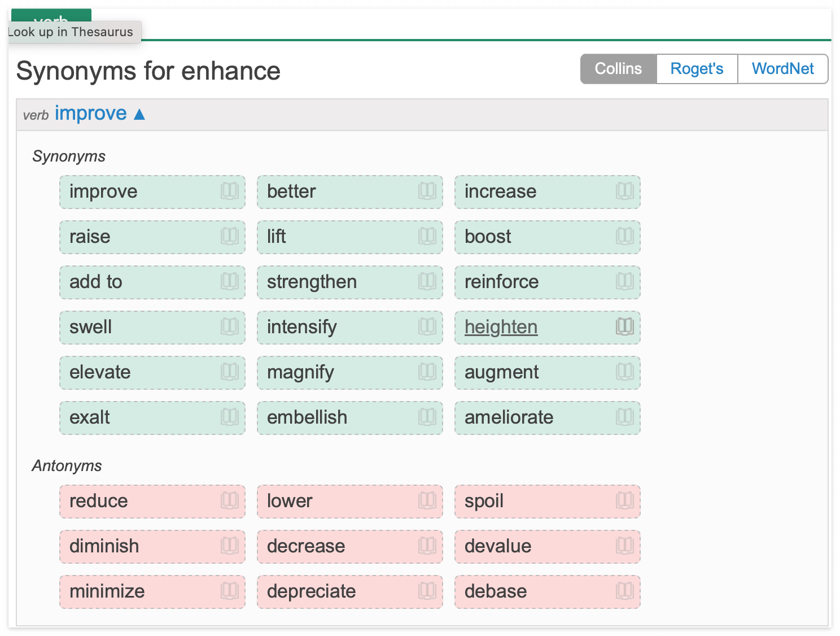Open the "heighten" synonym link

coord(501,327)
